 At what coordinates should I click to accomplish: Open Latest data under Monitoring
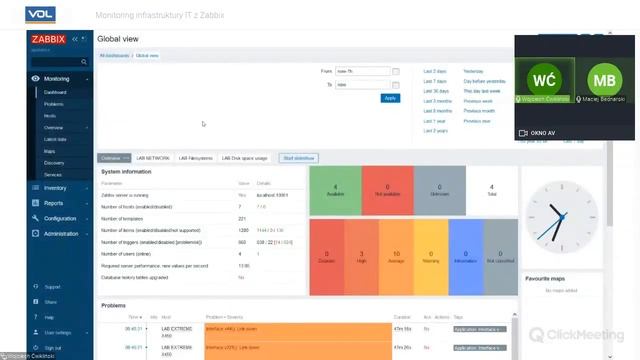click(55, 139)
